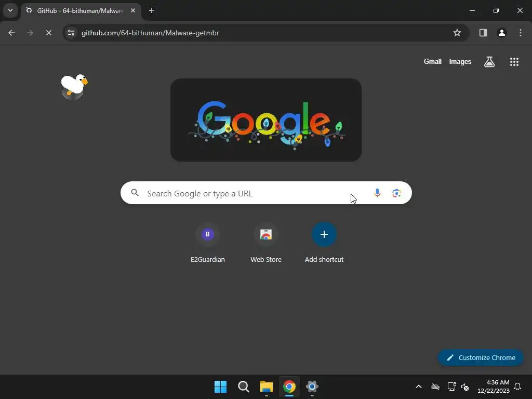Screen dimensions: 532x399
Task: Click the forward navigation arrow
Action: (30, 33)
